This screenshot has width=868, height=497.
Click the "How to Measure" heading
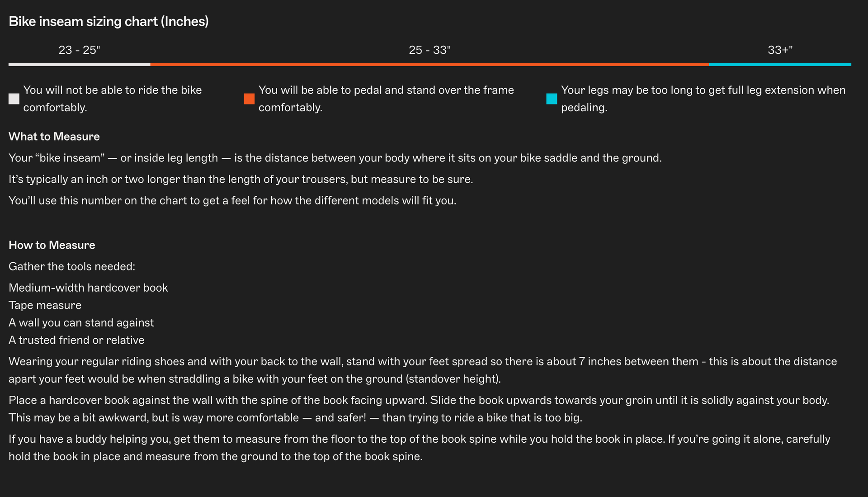(52, 245)
